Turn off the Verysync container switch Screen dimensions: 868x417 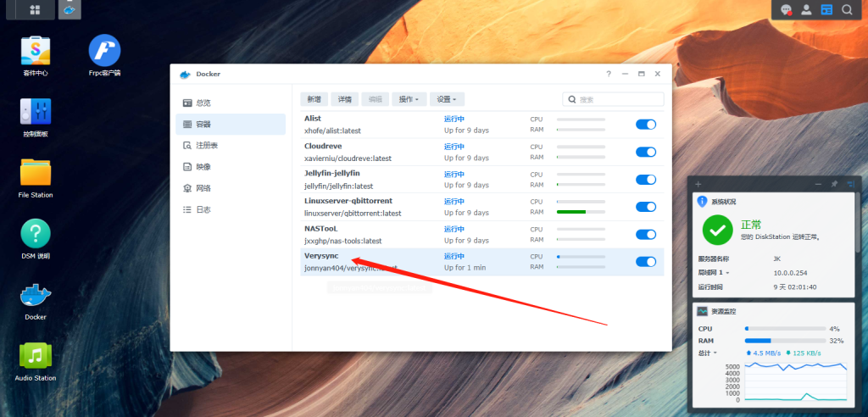(x=645, y=261)
